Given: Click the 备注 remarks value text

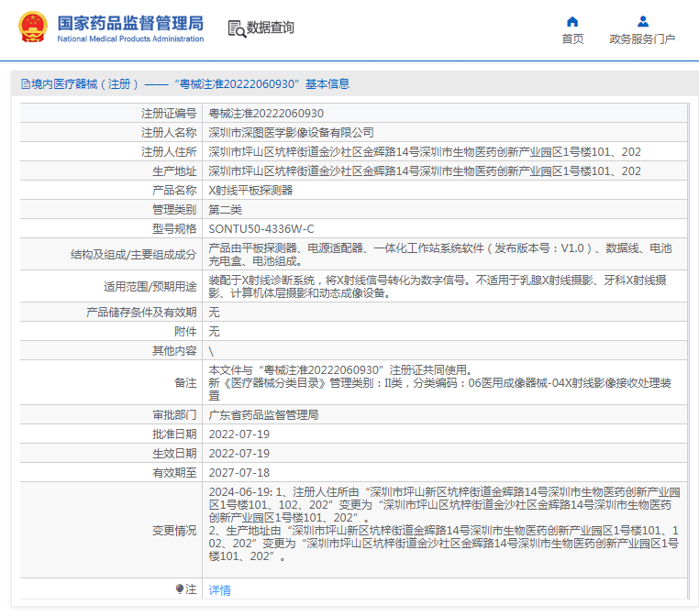Looking at the screenshot, I should pyautogui.click(x=440, y=382).
